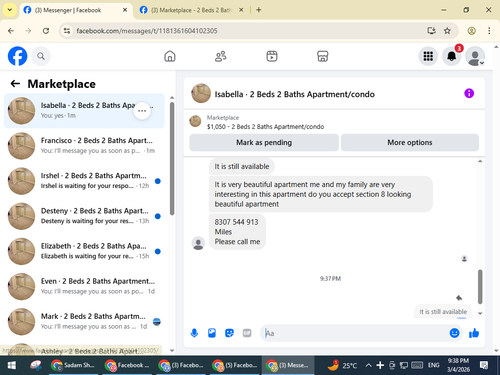
Task: Open the $1,050 2 Beds 2 Baths listing link
Action: pos(265,127)
